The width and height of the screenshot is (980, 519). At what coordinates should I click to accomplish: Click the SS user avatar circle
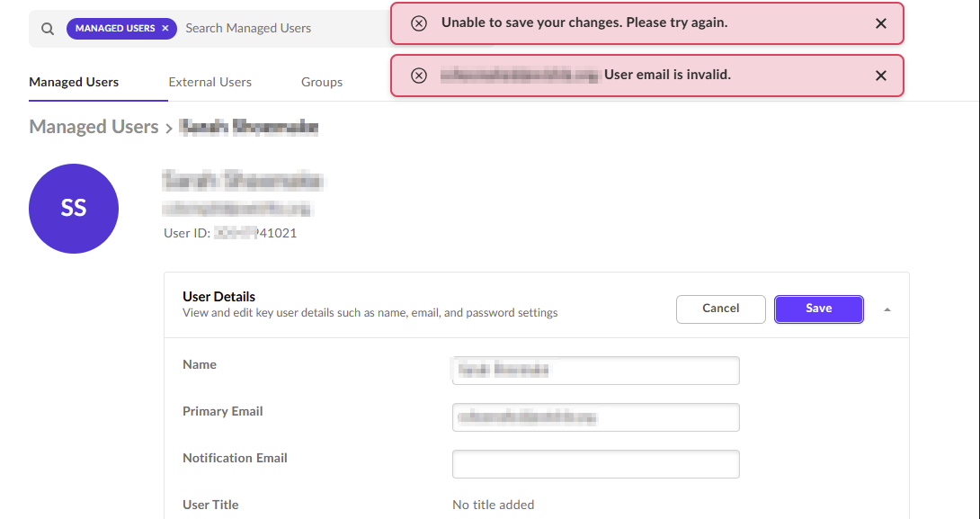click(x=74, y=208)
